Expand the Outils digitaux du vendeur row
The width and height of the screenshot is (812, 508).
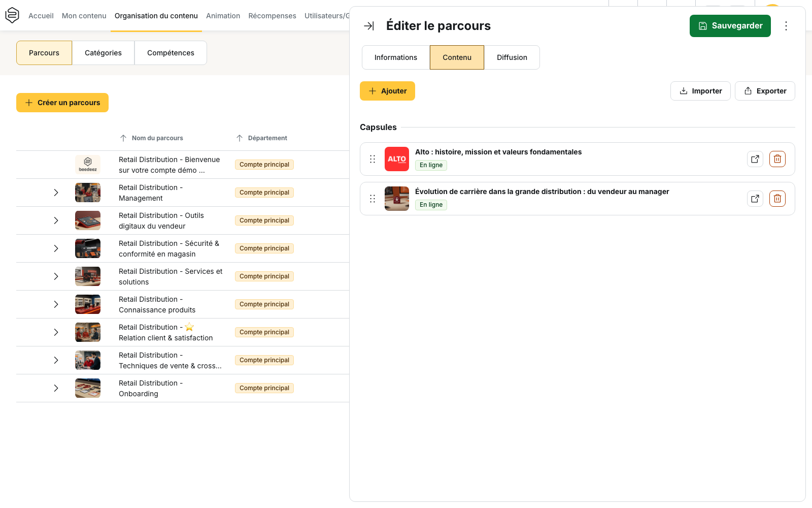click(x=56, y=220)
